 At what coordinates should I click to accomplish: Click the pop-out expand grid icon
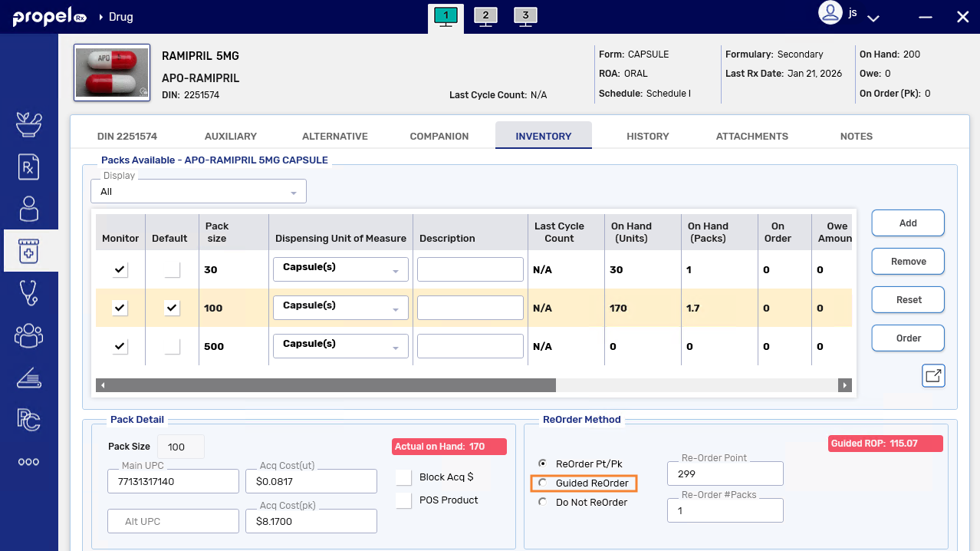[x=933, y=376]
